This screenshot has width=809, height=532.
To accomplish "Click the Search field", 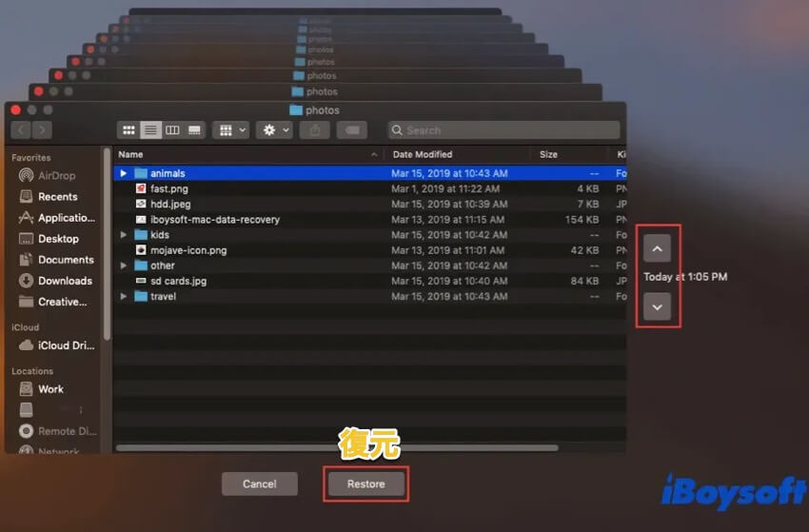I will (x=504, y=130).
